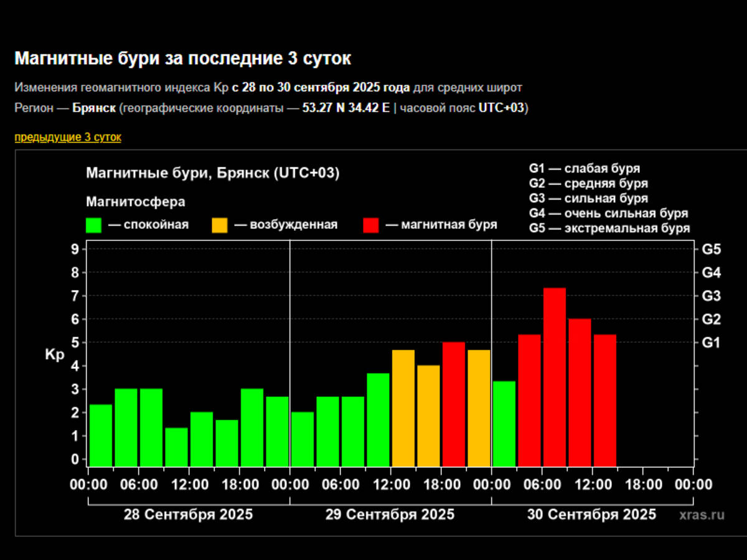The width and height of the screenshot is (747, 560).
Task: Click the G3 label on right axis
Action: (x=711, y=296)
